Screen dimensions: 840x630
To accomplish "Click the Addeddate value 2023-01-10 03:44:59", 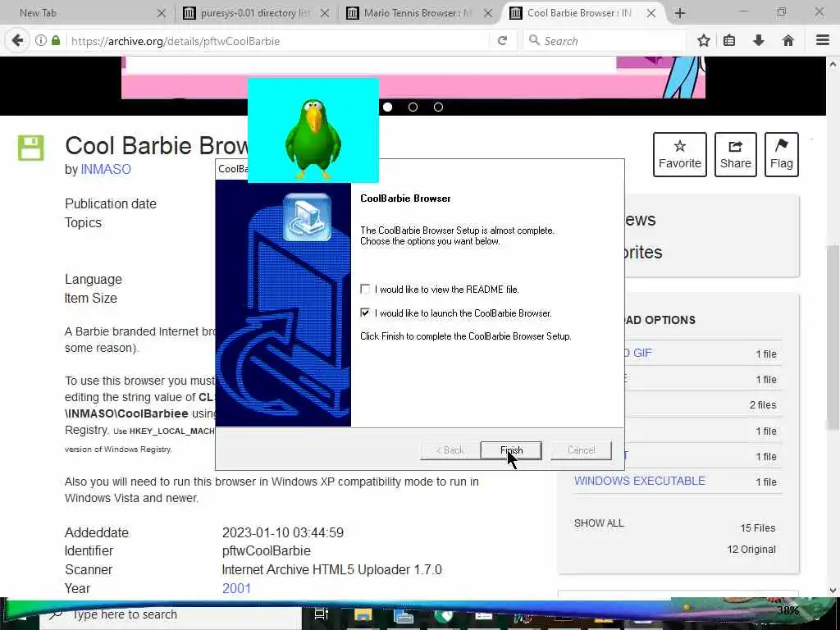I will (283, 532).
